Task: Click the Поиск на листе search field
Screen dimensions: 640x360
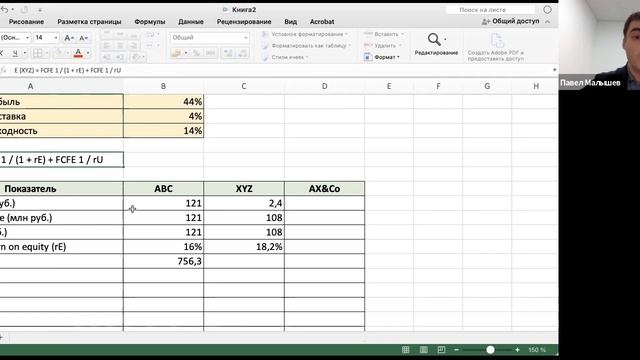Action: 491,9
